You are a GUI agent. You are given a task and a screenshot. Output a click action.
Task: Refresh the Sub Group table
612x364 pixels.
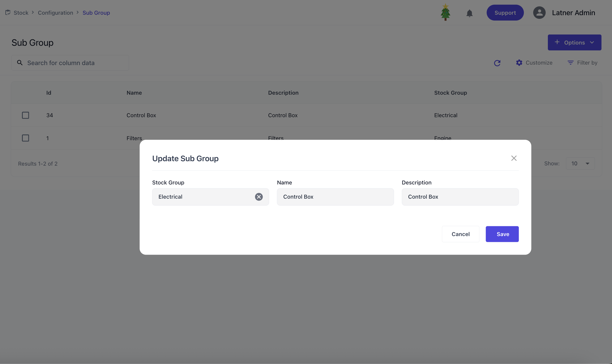pyautogui.click(x=497, y=63)
